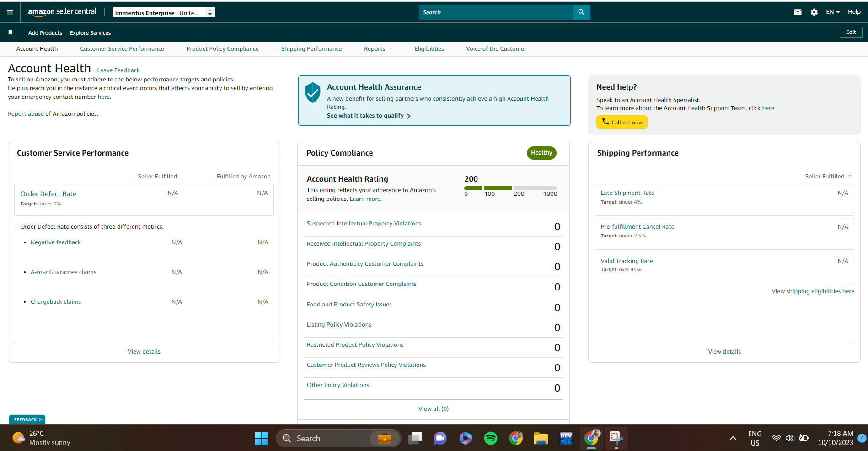Click the Windows taskbar Search box

(x=338, y=438)
